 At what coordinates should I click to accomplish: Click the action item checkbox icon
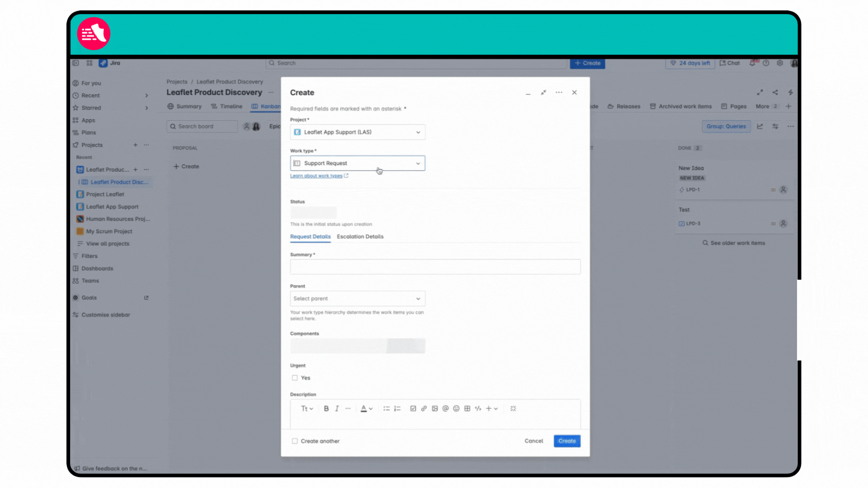pyautogui.click(x=413, y=408)
